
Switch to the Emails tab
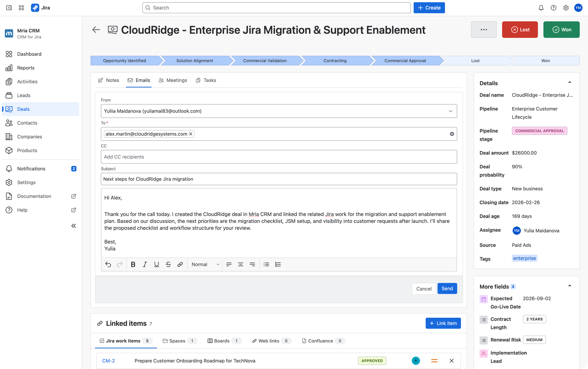[139, 80]
